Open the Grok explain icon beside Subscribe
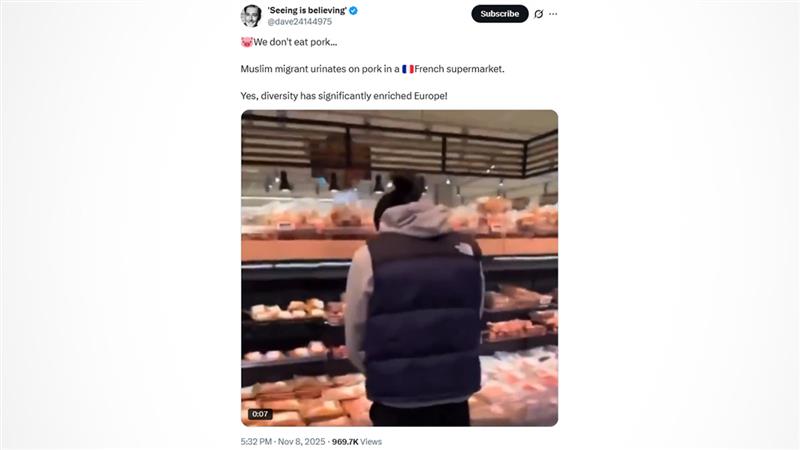This screenshot has height=450, width=800. pos(538,14)
